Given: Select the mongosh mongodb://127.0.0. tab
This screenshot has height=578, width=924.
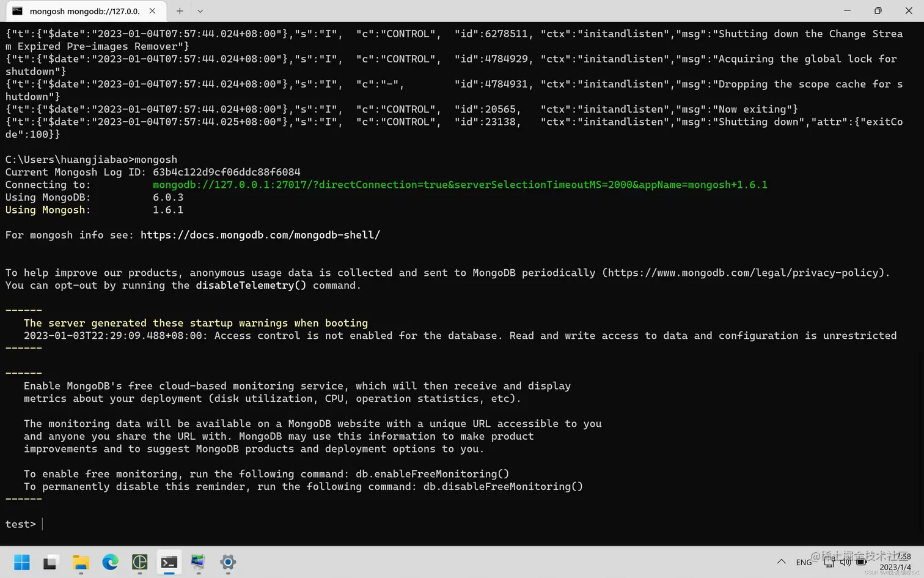Looking at the screenshot, I should pyautogui.click(x=84, y=11).
